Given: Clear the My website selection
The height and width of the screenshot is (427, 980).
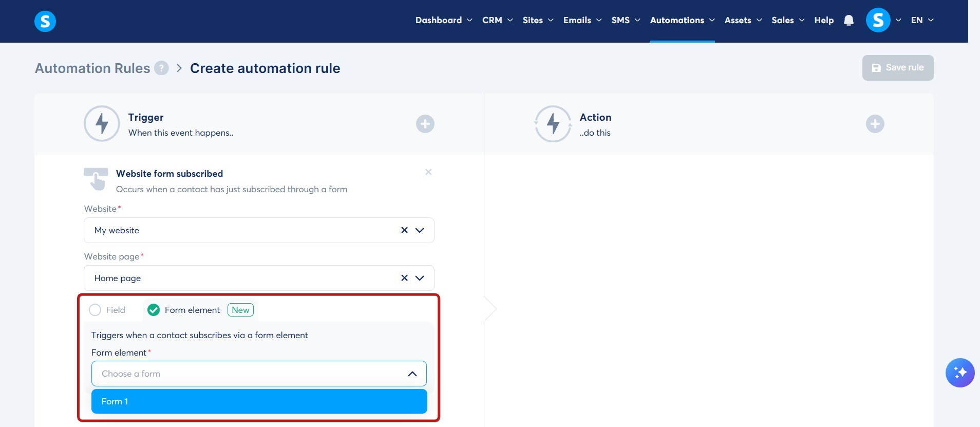Looking at the screenshot, I should [x=404, y=230].
